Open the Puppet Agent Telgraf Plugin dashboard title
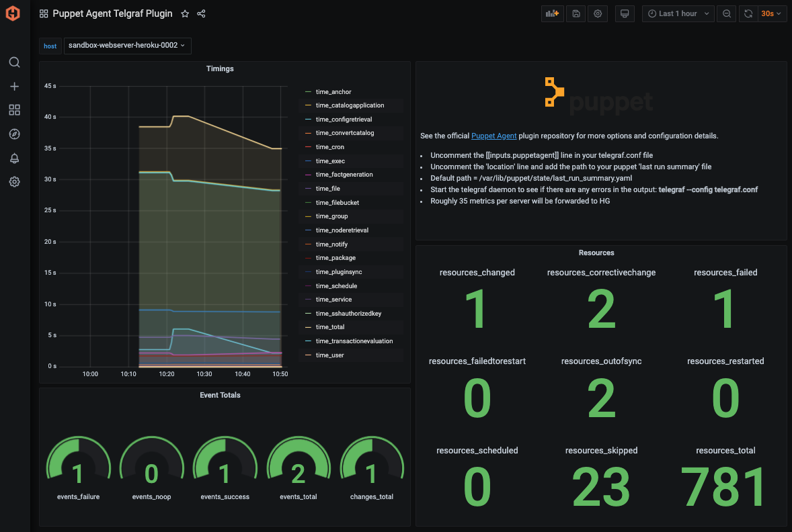Viewport: 792px width, 532px height. 112,13
